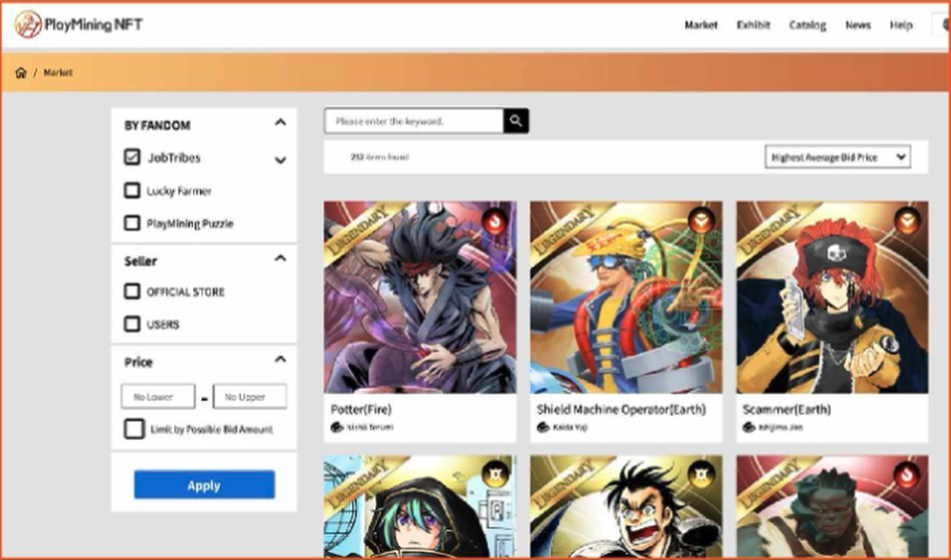Open the Shield Machine Operator(Earth) title link
951x560 pixels.
[x=621, y=409]
